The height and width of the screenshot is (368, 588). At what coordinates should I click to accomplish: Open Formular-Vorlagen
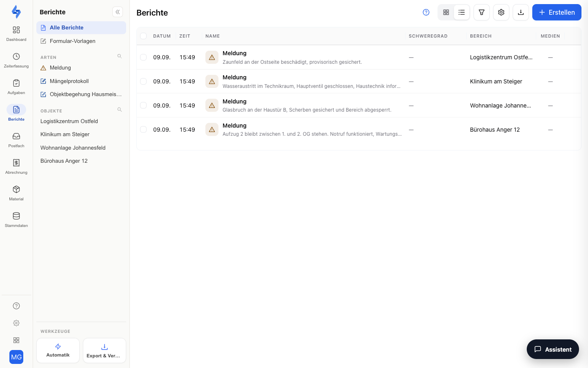coord(81,41)
